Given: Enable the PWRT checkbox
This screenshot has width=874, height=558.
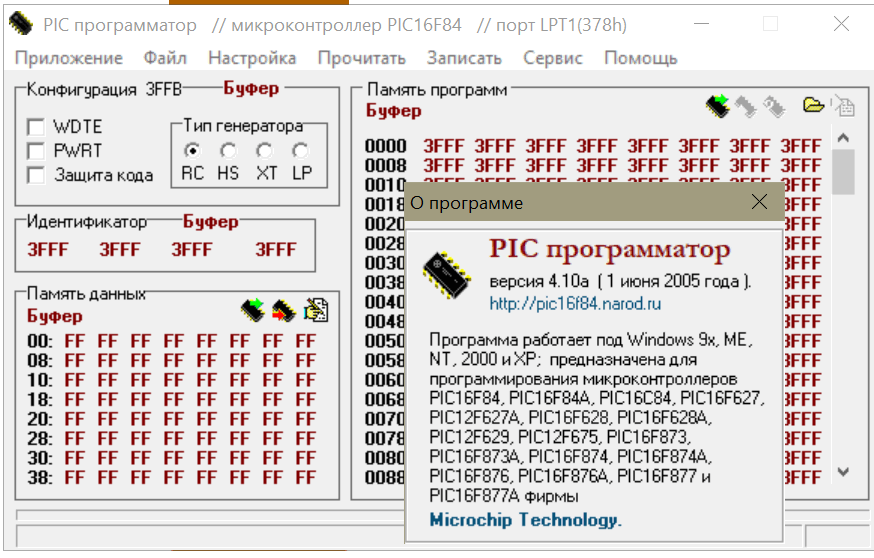Looking at the screenshot, I should (x=36, y=151).
